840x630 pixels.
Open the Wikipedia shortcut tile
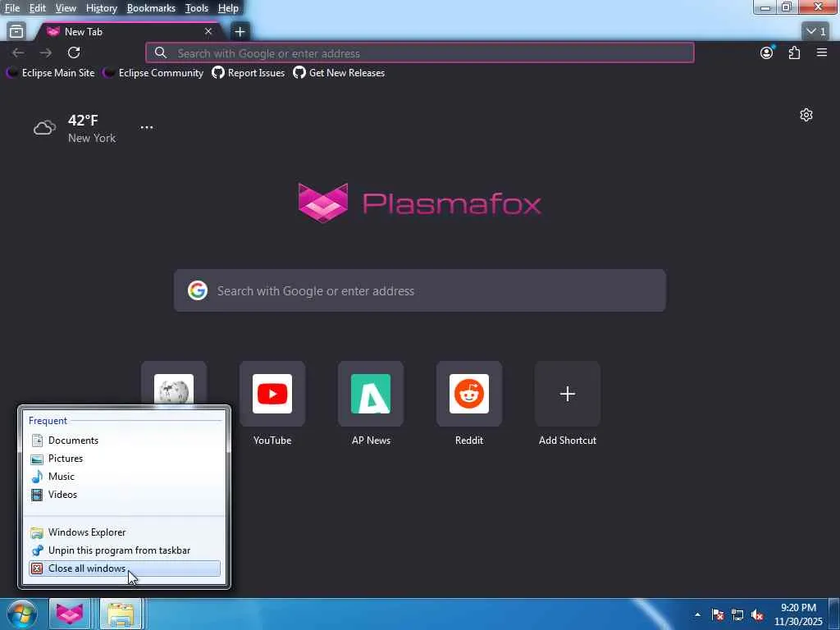pyautogui.click(x=174, y=383)
